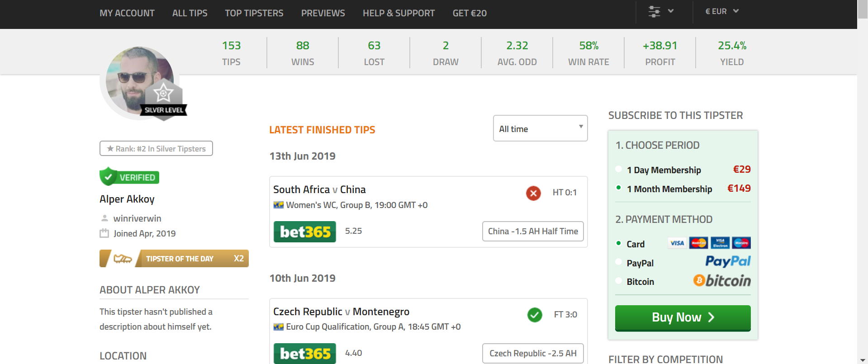This screenshot has width=868, height=364.
Task: Click the bet365 logo for South Africa tip
Action: click(x=305, y=232)
